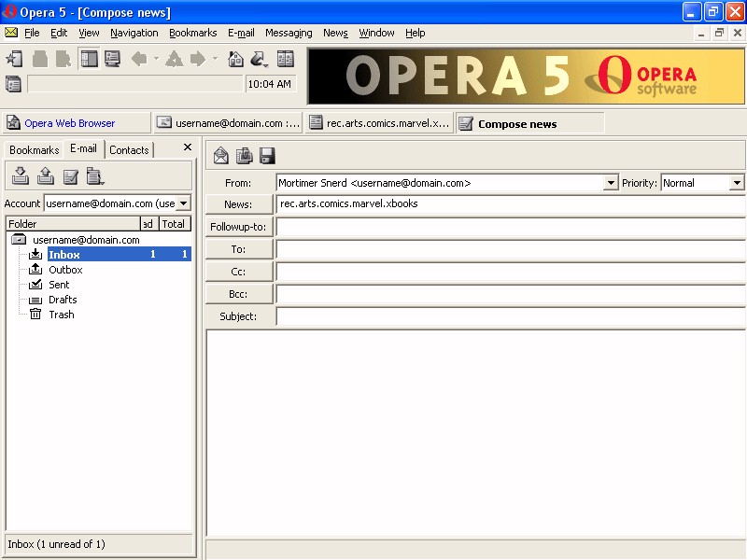Viewport: 747px width, 560px height.
Task: Click the Full screen monitor icon
Action: click(112, 59)
